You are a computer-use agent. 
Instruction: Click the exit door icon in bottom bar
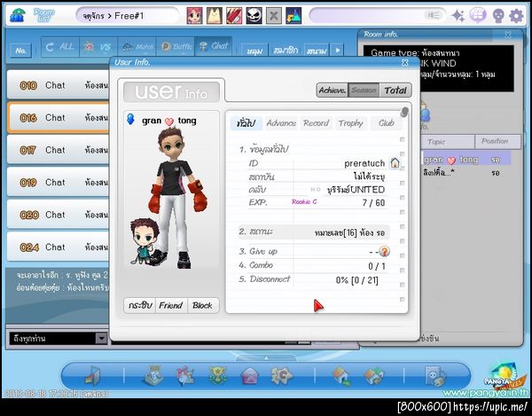pos(92,376)
